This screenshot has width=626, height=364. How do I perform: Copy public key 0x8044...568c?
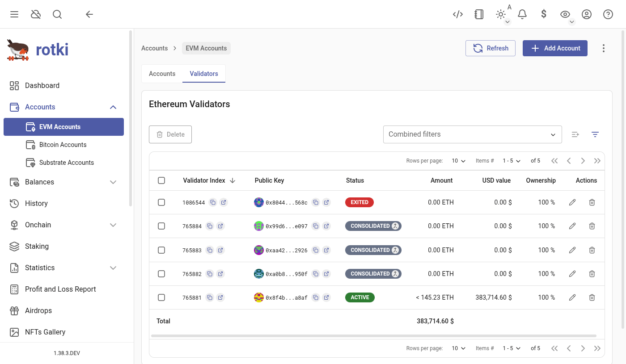click(316, 202)
